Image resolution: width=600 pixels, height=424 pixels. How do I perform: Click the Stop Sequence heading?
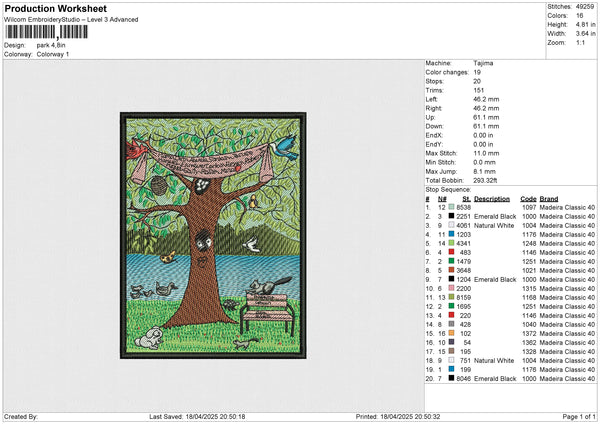click(447, 188)
